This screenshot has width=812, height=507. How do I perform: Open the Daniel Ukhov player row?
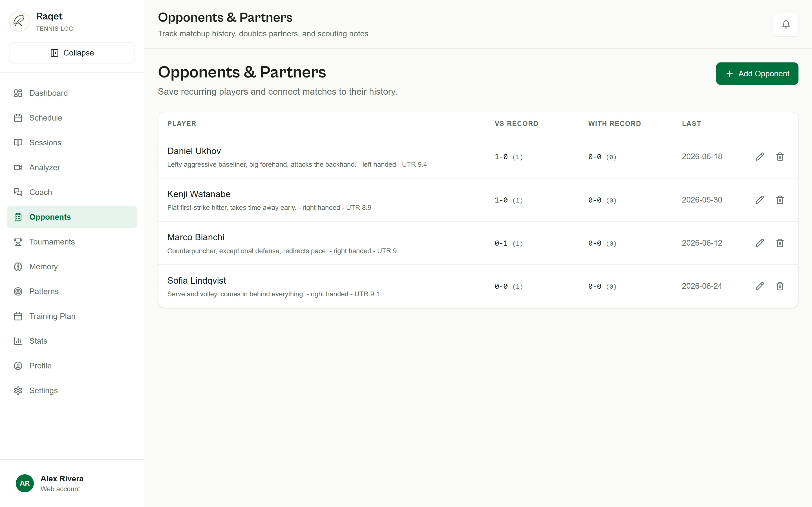(478, 157)
